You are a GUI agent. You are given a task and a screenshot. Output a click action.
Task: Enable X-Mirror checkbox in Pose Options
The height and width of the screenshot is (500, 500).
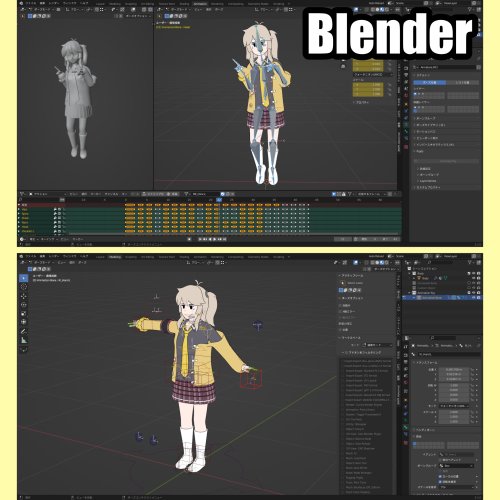(340, 311)
